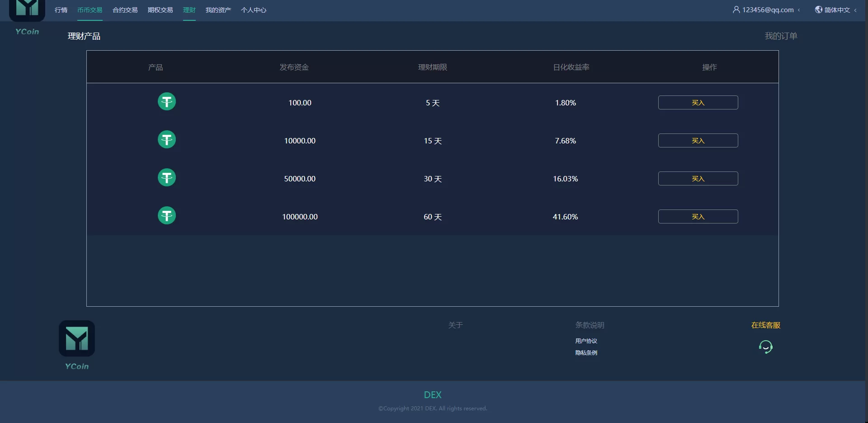The image size is (868, 423).
Task: Open the 行情 market tab
Action: (61, 10)
